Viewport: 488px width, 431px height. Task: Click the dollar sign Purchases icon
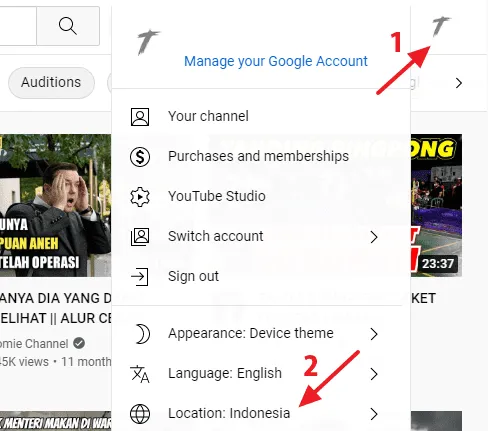pyautogui.click(x=140, y=157)
